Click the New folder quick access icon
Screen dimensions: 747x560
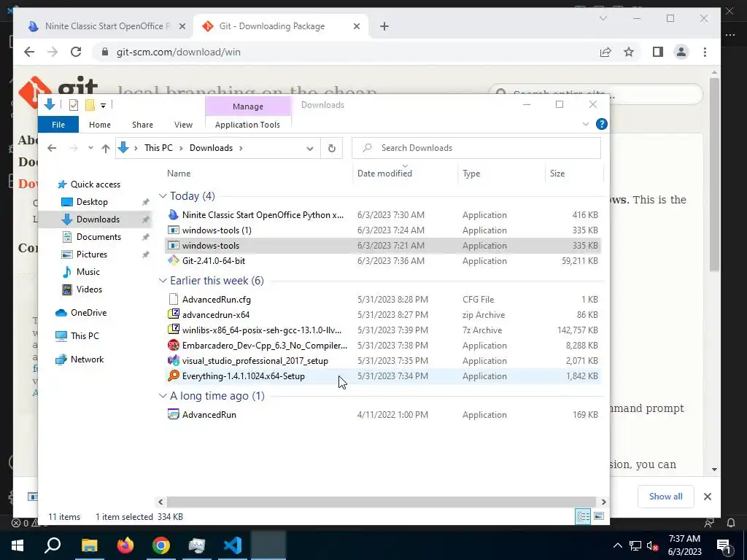(x=90, y=105)
